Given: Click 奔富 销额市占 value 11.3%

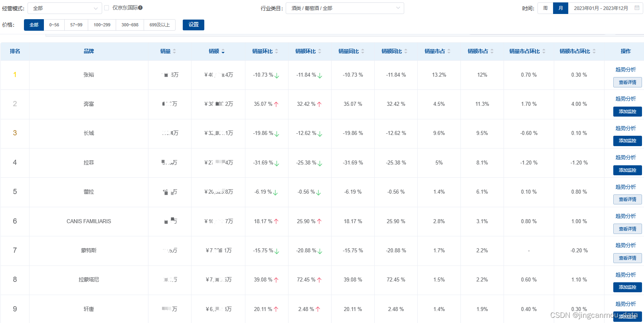Looking at the screenshot, I should point(482,104).
